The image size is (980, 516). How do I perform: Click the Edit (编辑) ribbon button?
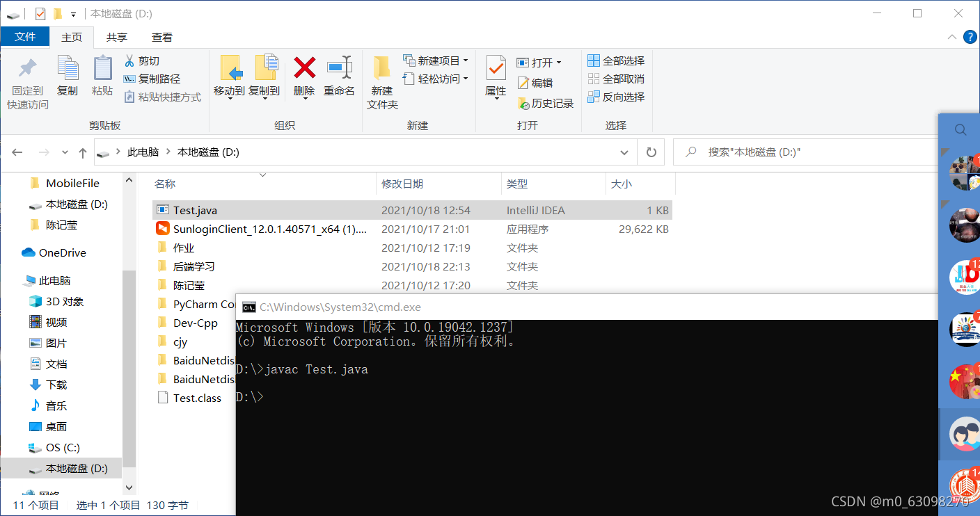535,83
